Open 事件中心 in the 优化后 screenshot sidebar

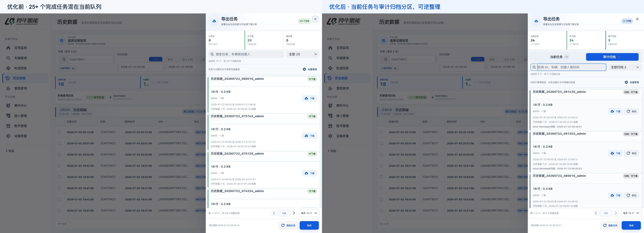tap(347, 106)
